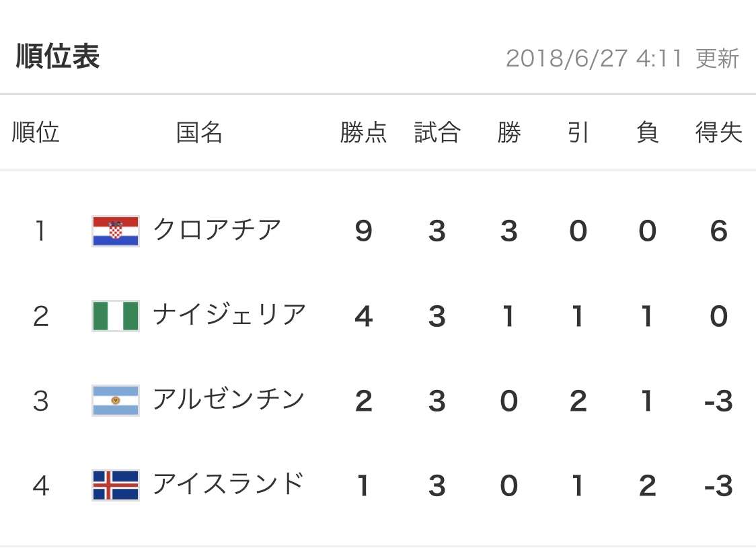This screenshot has height=556, width=756.
Task: Click the 得失 column header
Action: (x=718, y=132)
